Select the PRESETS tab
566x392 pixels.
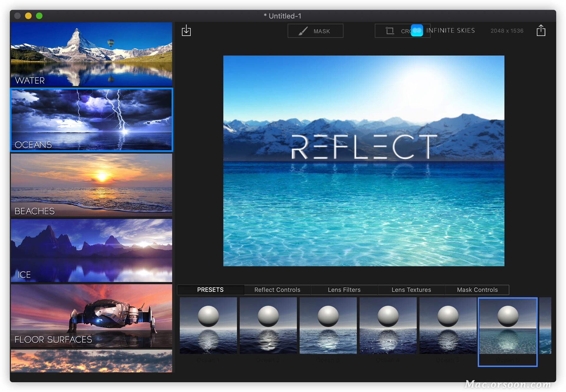210,290
